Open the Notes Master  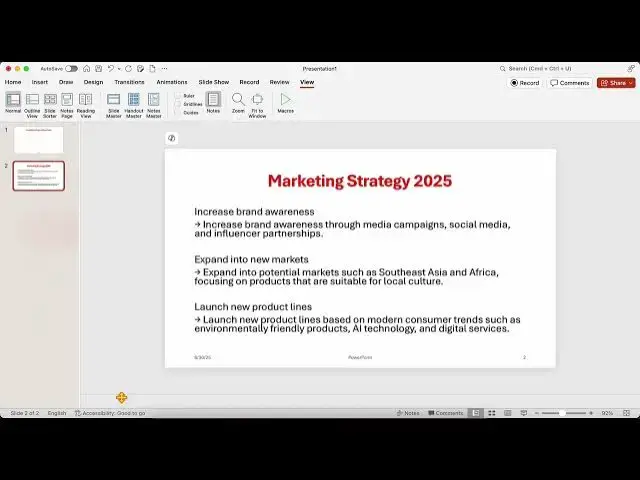[x=154, y=105]
